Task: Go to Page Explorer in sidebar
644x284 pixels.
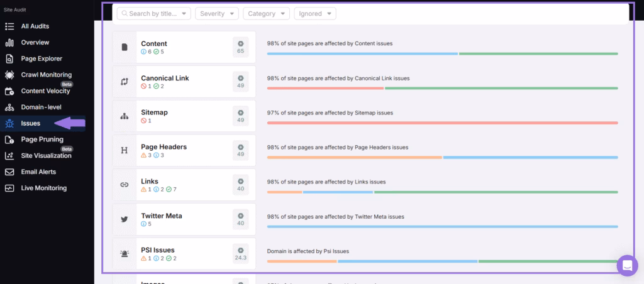Action: coord(42,58)
